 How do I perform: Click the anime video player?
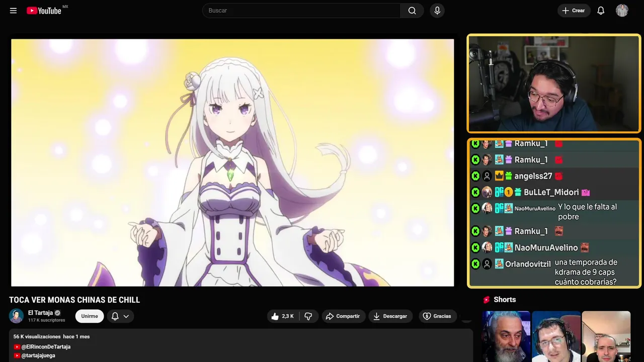coord(232,162)
